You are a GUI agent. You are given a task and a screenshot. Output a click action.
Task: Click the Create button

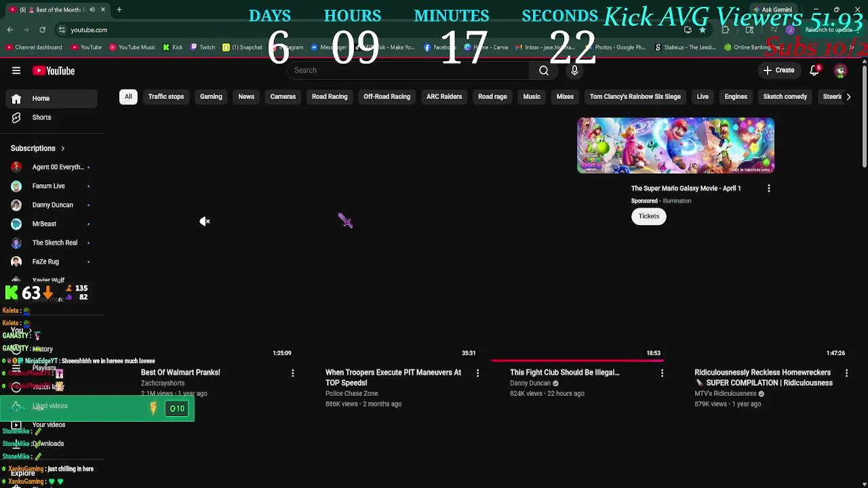(x=778, y=70)
